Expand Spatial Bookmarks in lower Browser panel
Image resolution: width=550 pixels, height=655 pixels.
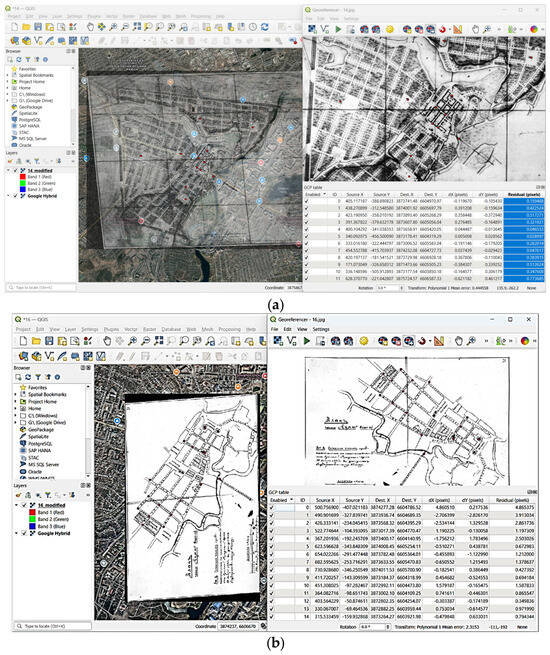tap(17, 394)
